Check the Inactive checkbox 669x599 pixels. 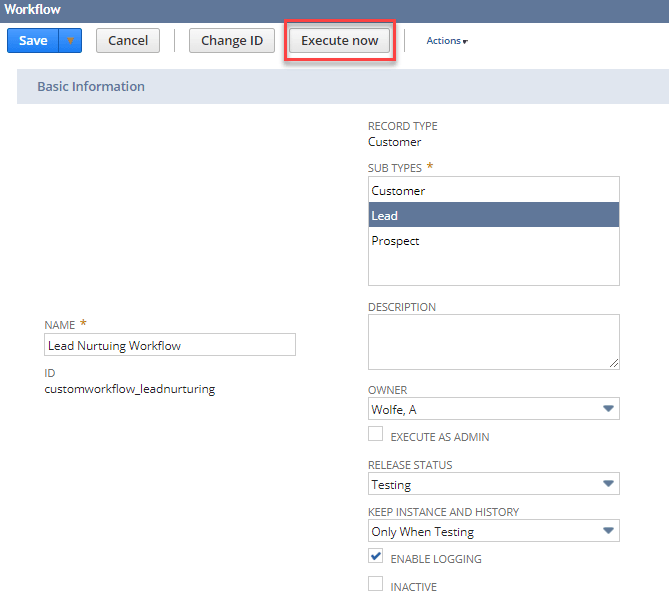[375, 584]
